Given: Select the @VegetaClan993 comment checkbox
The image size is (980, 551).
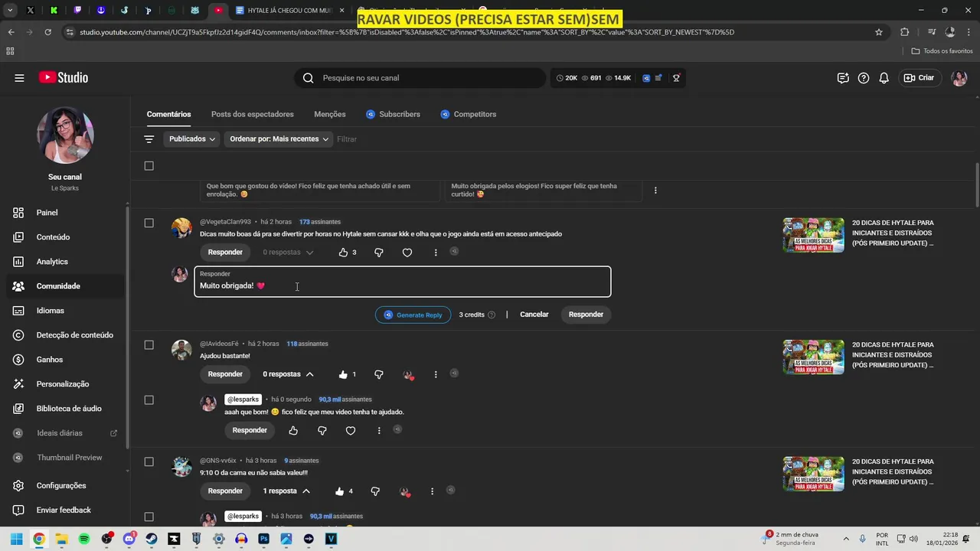Looking at the screenshot, I should click(149, 223).
